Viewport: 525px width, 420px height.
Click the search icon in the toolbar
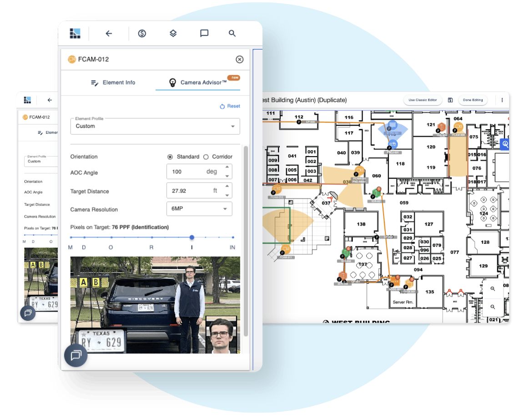coord(232,33)
